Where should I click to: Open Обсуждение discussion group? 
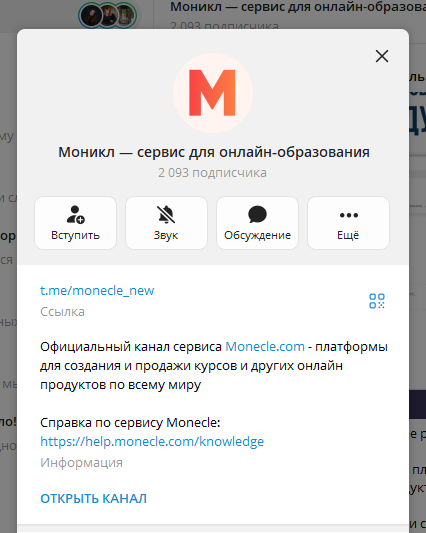[257, 223]
